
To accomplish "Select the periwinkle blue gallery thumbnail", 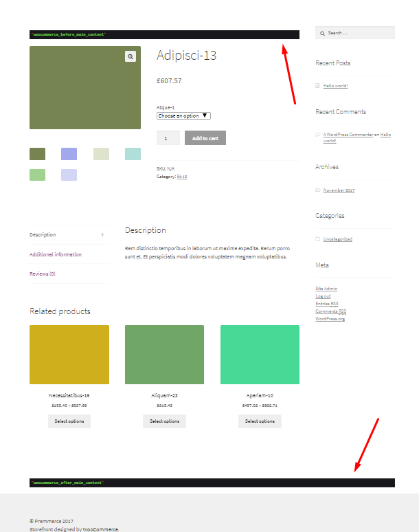I will (69, 154).
